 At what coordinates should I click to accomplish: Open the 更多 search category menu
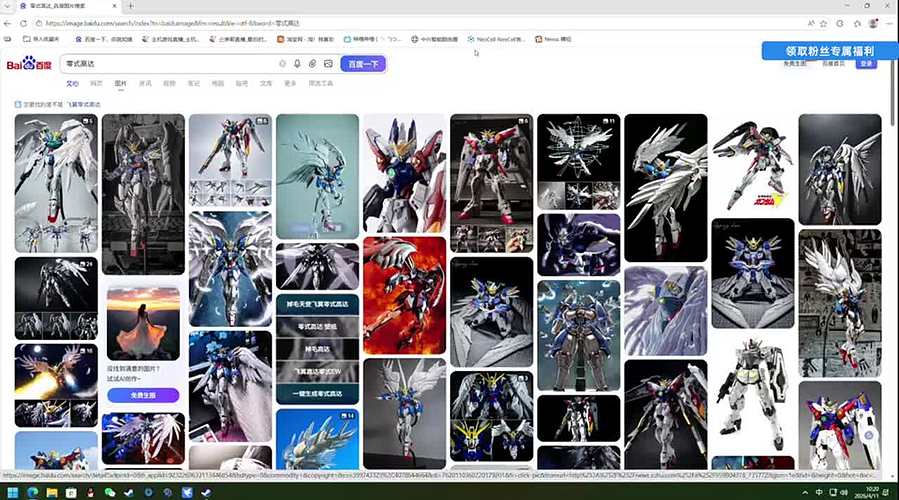[x=290, y=84]
